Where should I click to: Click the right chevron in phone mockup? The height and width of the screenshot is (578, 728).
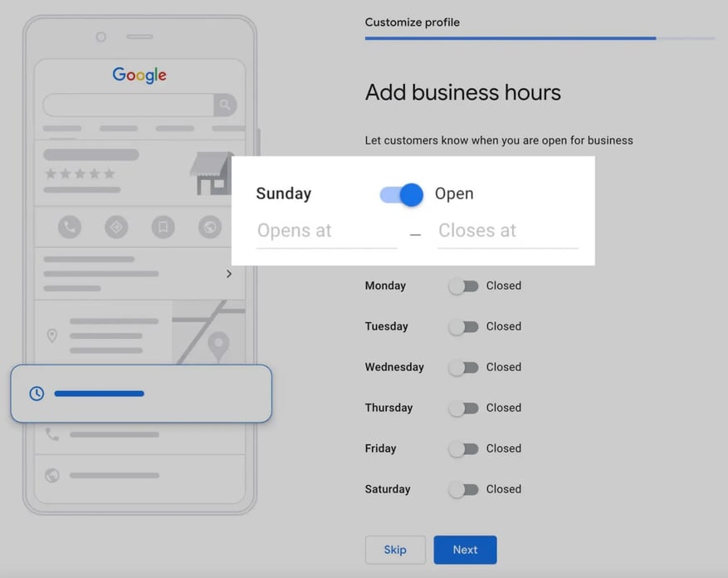[x=228, y=274]
